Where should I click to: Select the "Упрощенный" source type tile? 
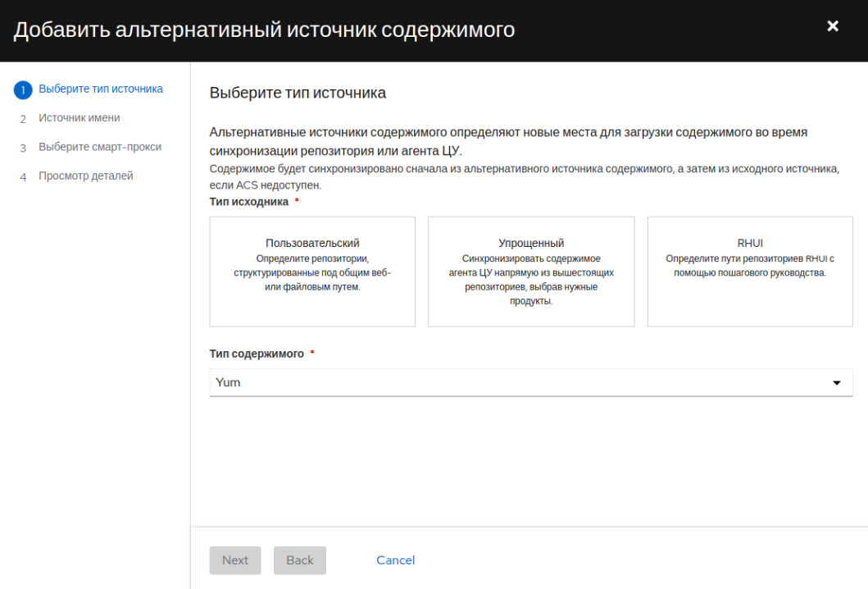[x=531, y=272]
